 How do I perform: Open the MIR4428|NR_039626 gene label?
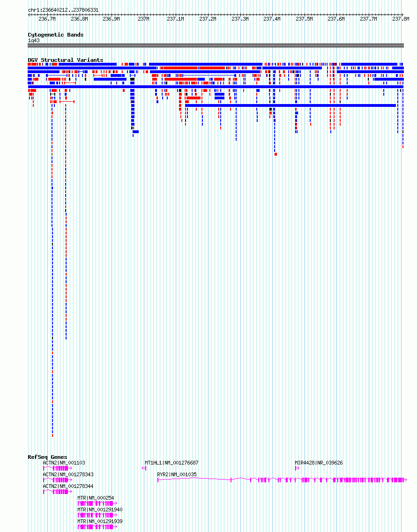click(x=319, y=463)
